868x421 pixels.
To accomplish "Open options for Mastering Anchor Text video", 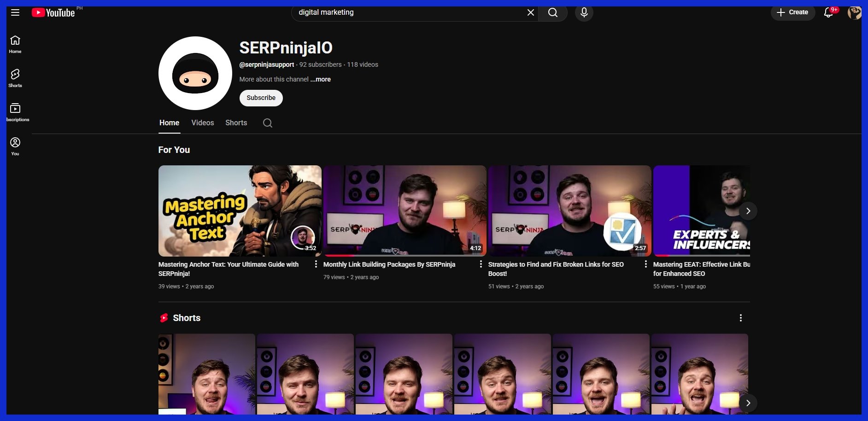I will [x=316, y=264].
